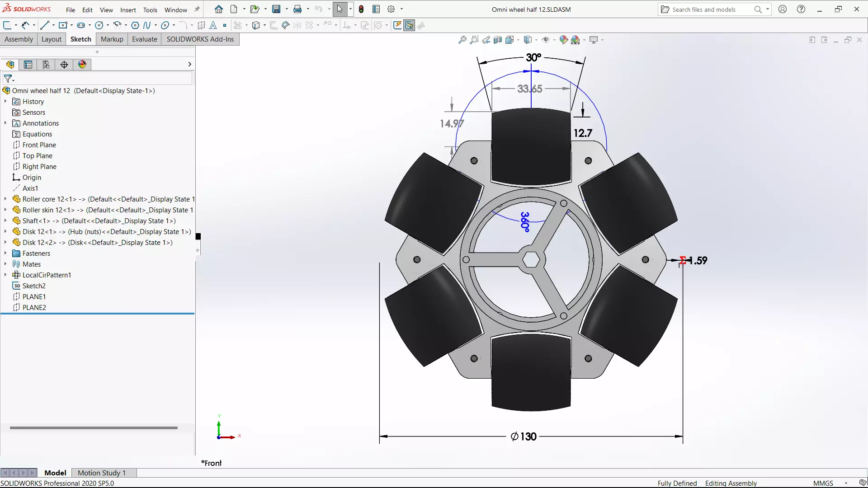Open the View Orientation flyout

coord(509,40)
